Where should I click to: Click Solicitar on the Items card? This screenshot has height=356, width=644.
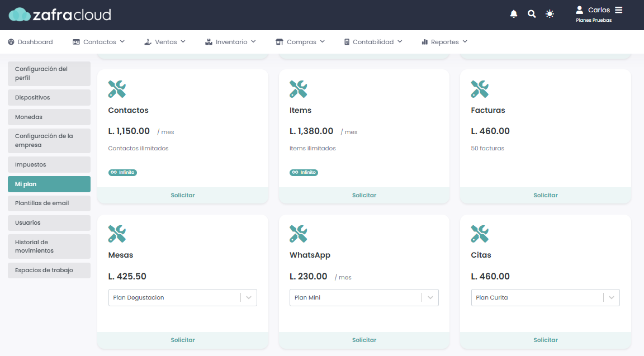[364, 195]
